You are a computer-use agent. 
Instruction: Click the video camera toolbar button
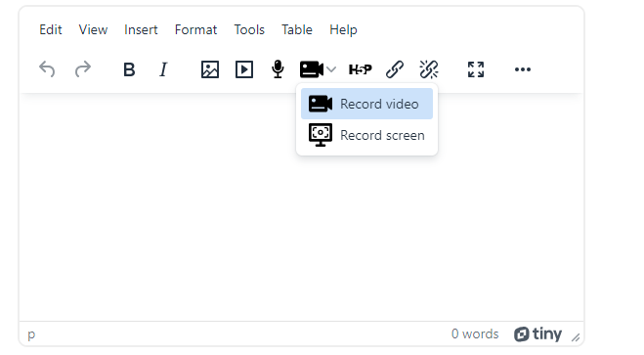pos(312,69)
